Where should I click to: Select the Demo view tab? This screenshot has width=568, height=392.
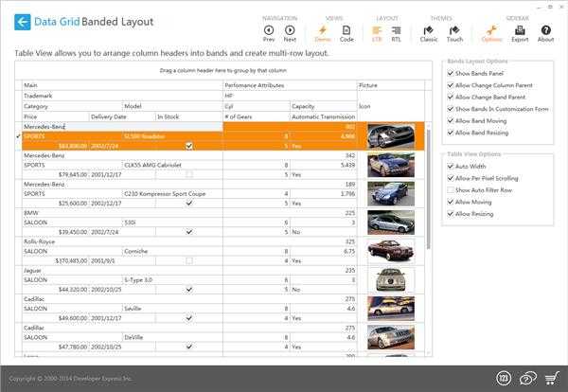click(322, 34)
